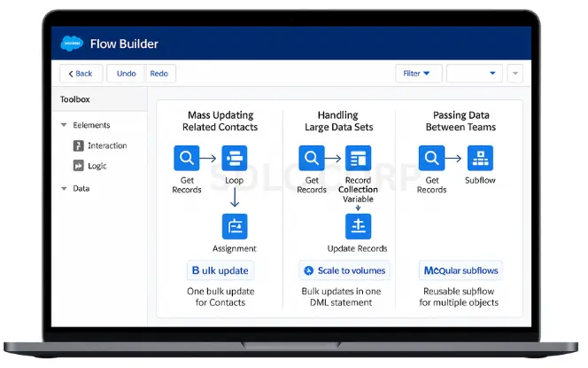Click the Logic icon in Toolbox
Viewport: 588px width, 368px height.
79,166
